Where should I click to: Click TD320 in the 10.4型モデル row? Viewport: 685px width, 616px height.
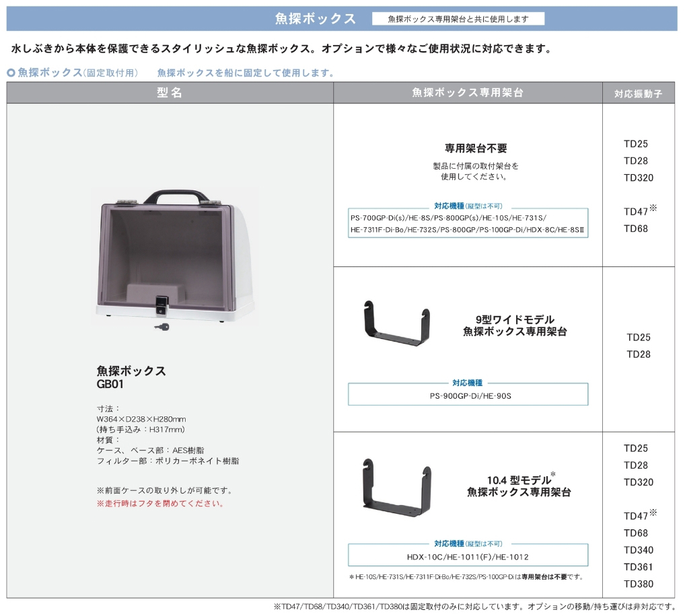[639, 482]
